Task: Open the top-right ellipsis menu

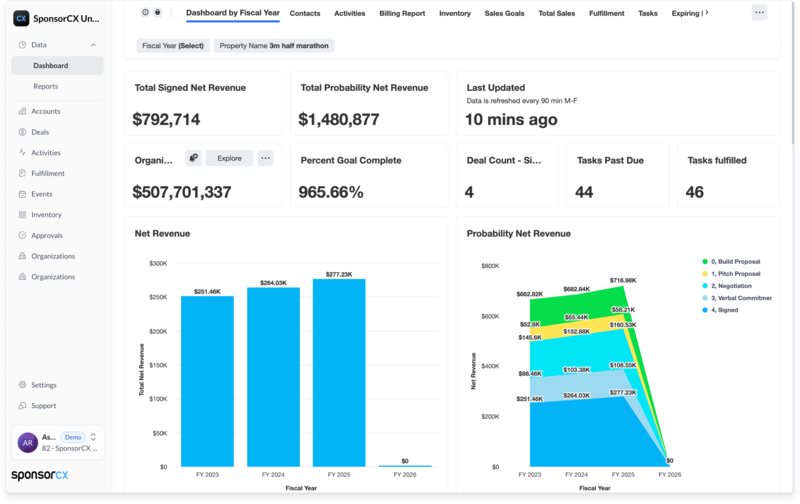Action: (759, 12)
